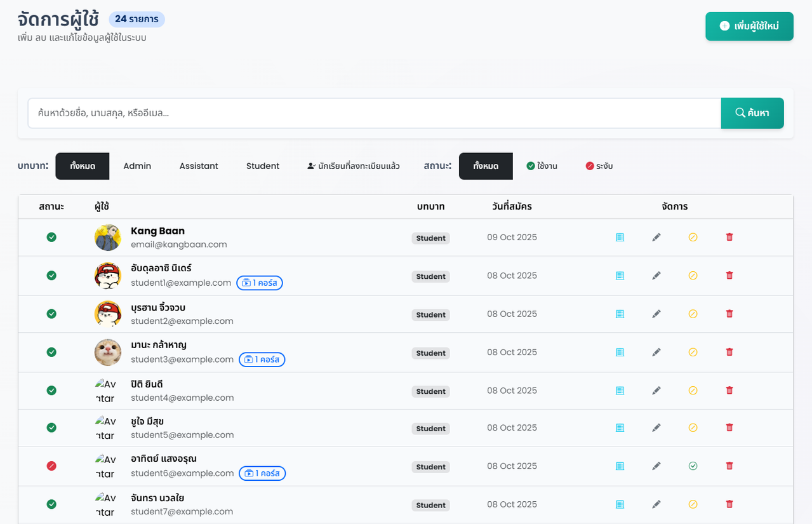This screenshot has height=524, width=812.
Task: Edit Kang Baan with the pencil icon
Action: 656,237
